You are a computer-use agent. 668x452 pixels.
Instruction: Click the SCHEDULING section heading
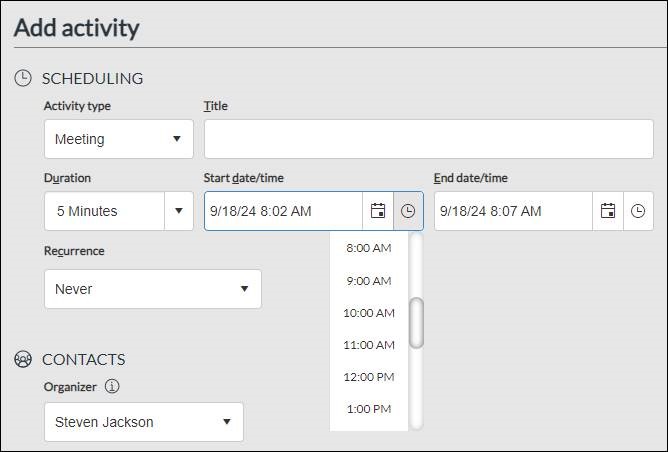[92, 78]
